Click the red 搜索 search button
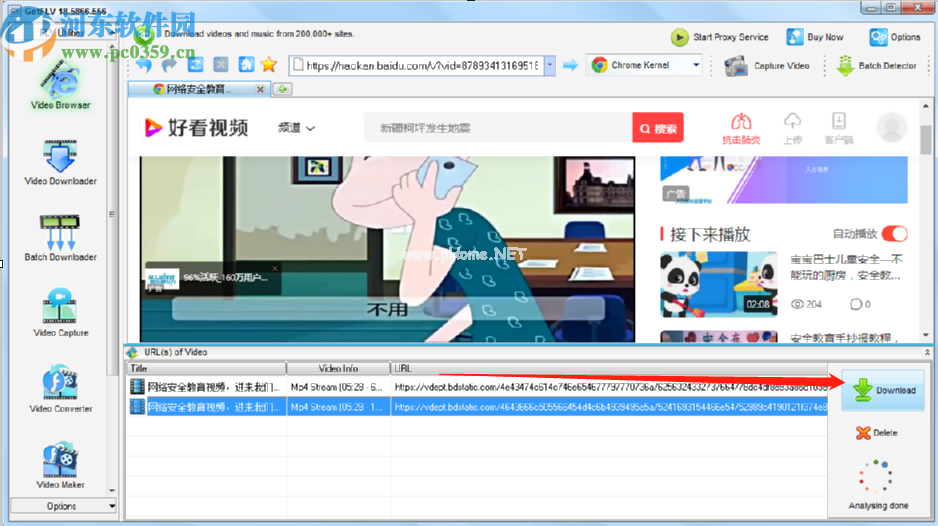The width and height of the screenshot is (938, 526). coord(657,128)
